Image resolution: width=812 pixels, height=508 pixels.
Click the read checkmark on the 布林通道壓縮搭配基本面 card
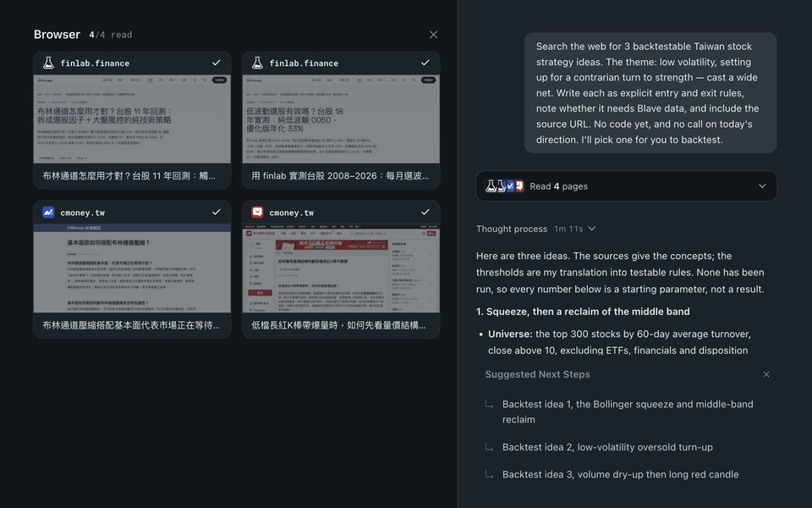216,212
